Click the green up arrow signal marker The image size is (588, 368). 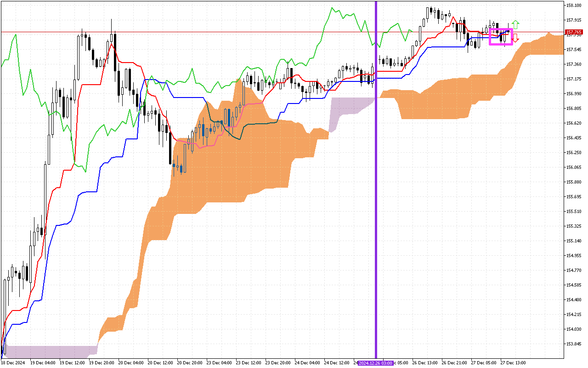click(515, 24)
